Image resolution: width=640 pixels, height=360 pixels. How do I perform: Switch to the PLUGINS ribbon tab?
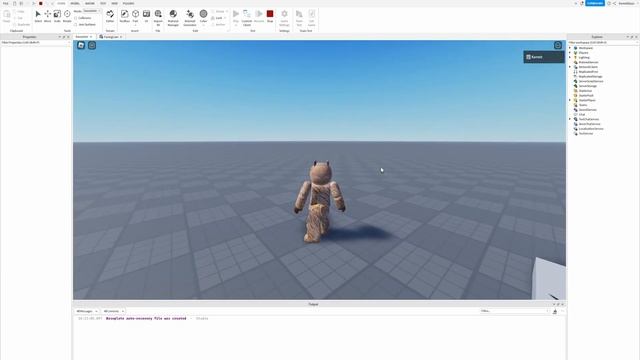pos(128,3)
